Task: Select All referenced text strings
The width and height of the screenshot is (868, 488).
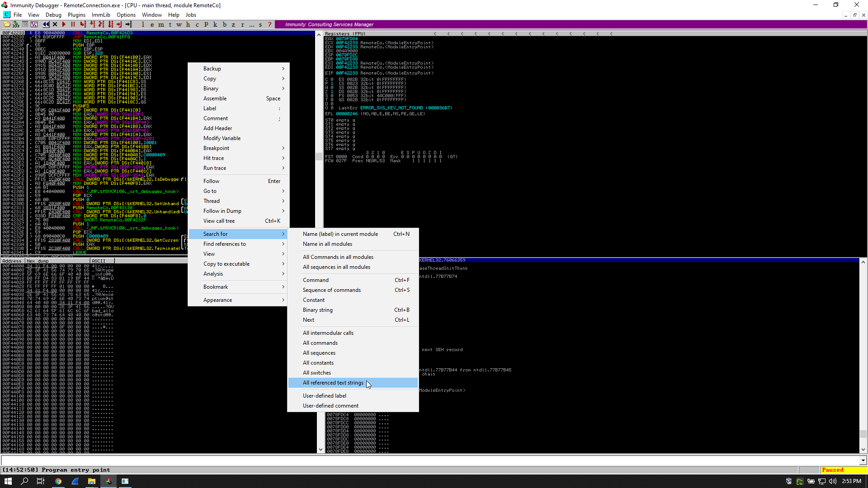Action: coord(333,383)
